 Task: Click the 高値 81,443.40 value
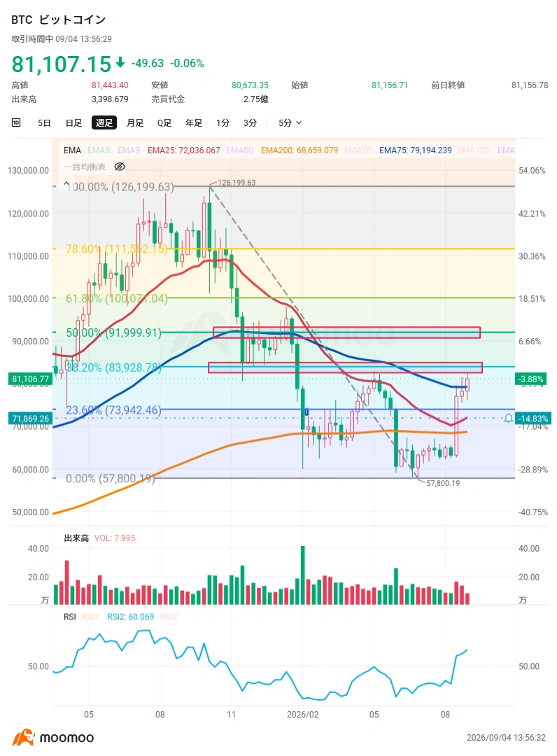[110, 85]
